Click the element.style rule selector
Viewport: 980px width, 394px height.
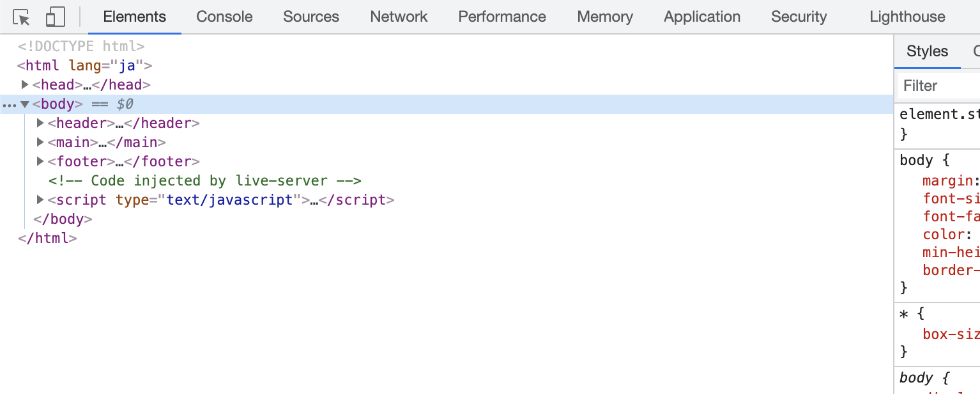939,114
